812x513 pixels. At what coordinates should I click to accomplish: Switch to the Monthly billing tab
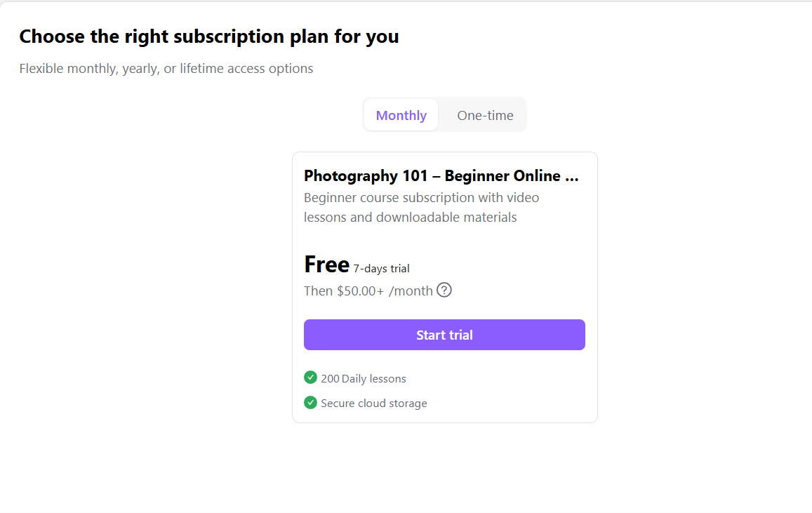pos(401,115)
